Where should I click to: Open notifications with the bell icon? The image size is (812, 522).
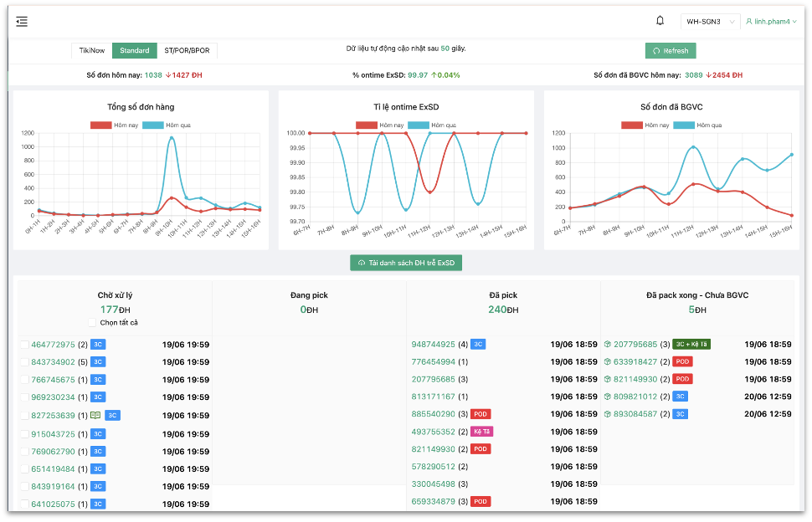(x=660, y=21)
